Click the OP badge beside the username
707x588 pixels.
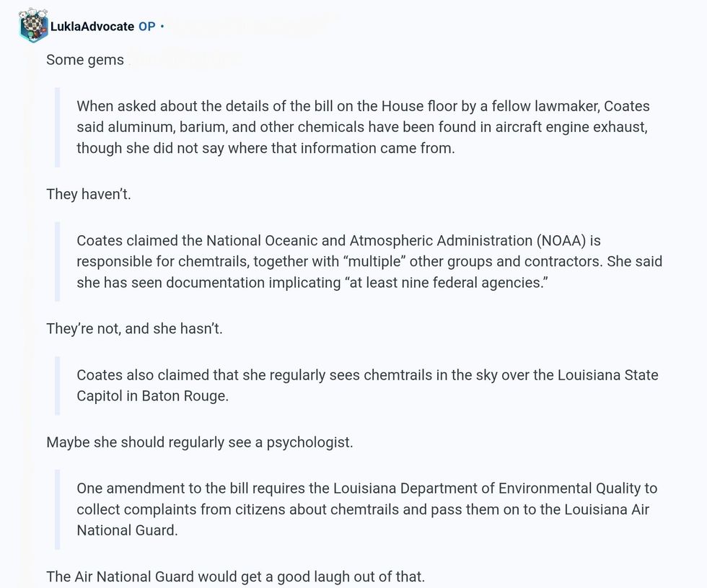[146, 27]
